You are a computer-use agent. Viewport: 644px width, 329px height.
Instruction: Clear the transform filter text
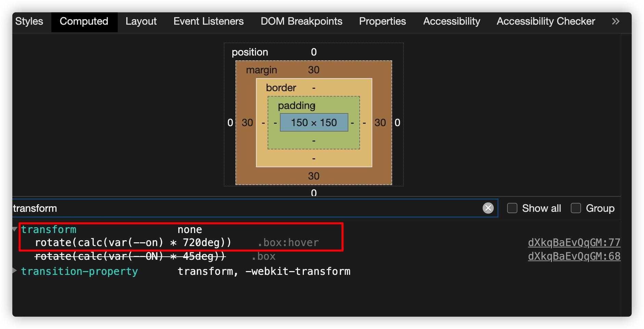point(488,208)
